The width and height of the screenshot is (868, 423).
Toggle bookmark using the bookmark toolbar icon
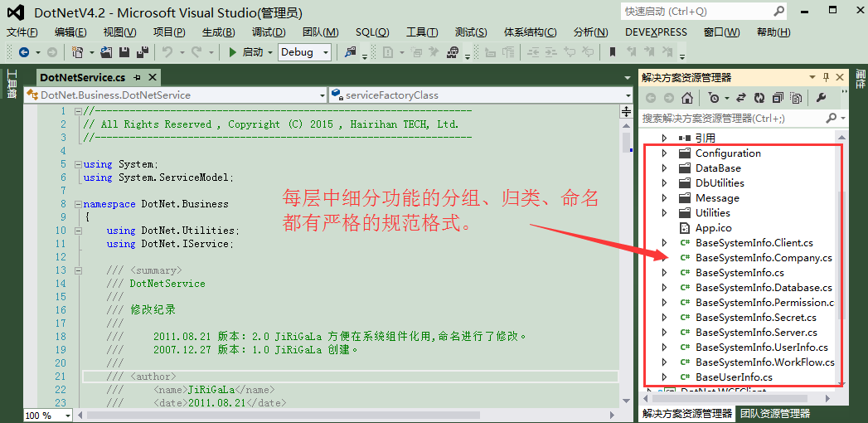(x=613, y=52)
